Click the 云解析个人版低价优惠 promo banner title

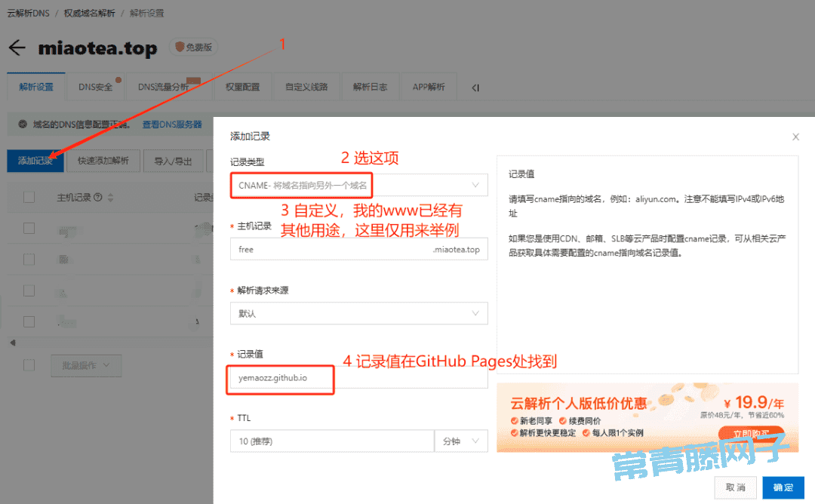pos(579,403)
